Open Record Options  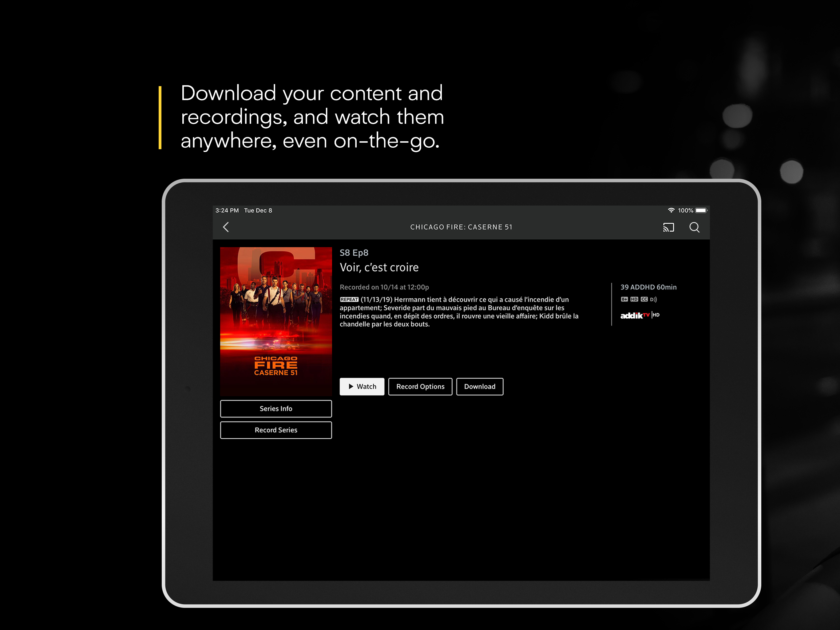pyautogui.click(x=420, y=386)
